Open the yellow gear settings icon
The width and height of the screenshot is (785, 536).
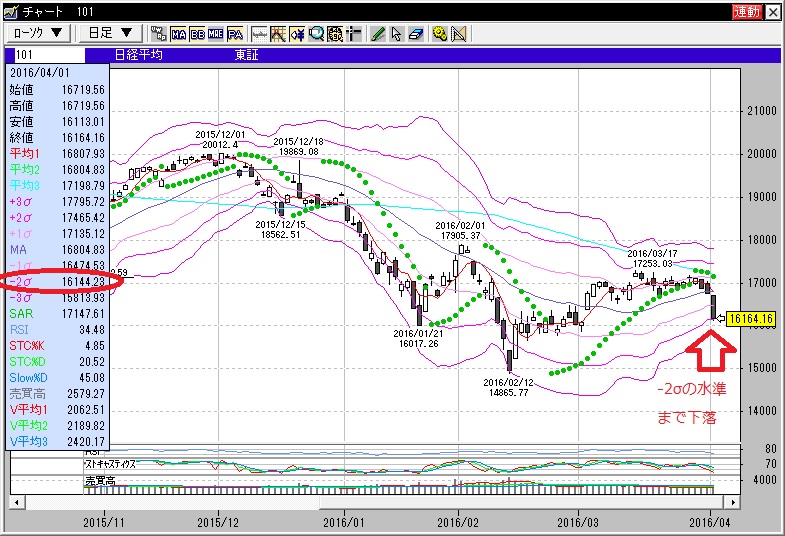tap(440, 34)
